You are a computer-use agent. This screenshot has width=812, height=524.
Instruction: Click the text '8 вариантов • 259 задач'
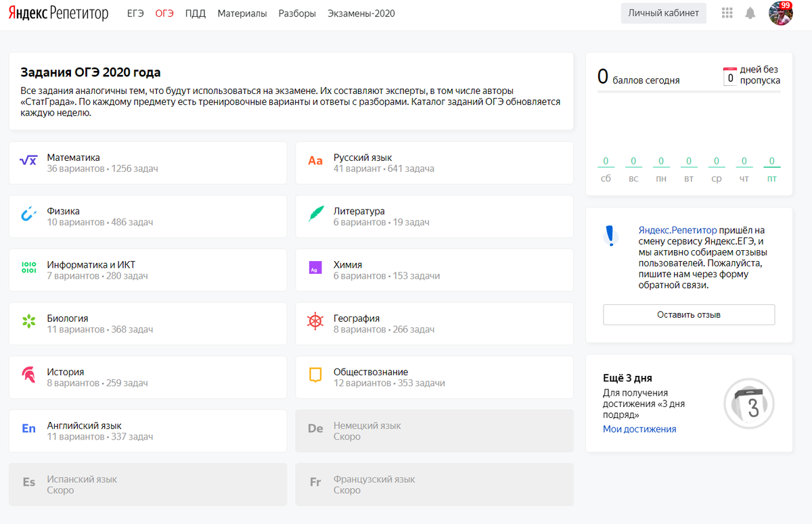point(97,383)
